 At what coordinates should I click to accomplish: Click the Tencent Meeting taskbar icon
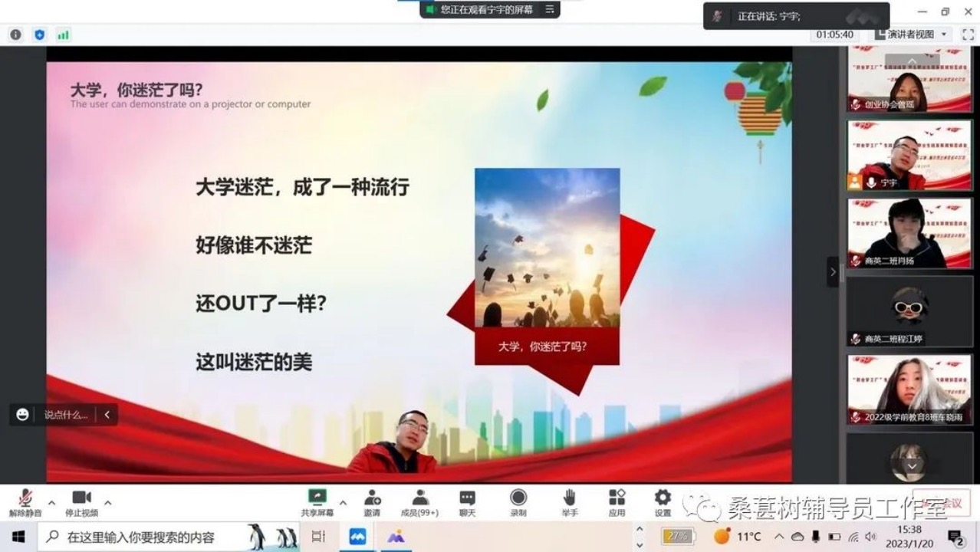357,537
